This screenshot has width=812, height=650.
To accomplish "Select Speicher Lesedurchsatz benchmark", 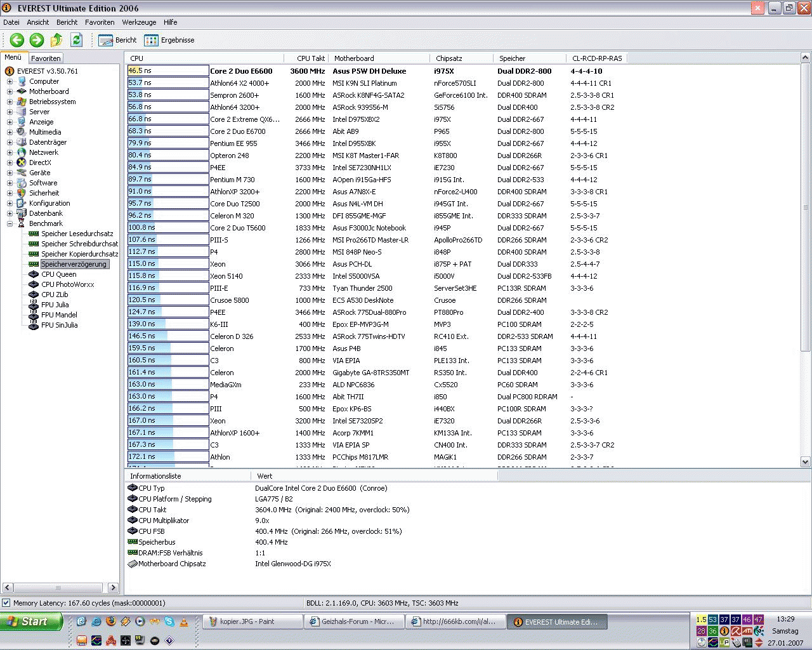I will point(77,234).
